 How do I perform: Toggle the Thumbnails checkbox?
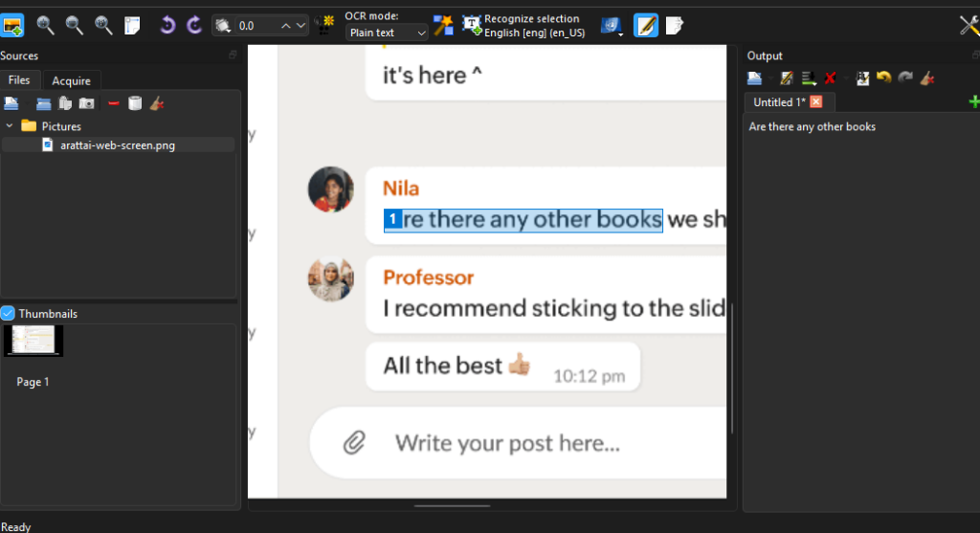coord(8,313)
